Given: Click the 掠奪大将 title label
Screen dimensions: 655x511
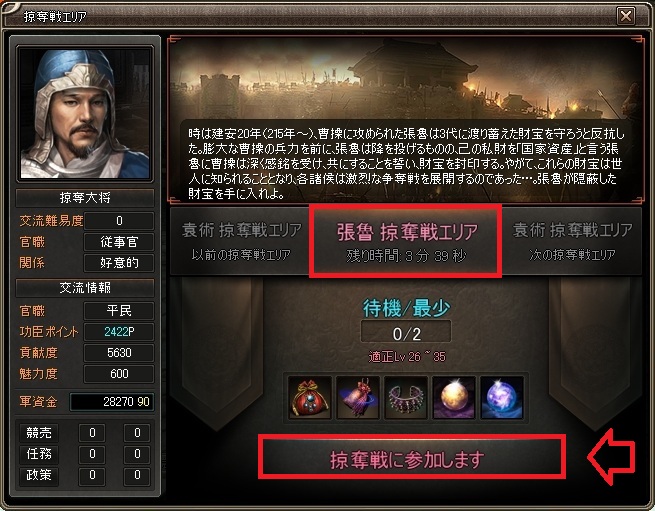Looking at the screenshot, I should coord(85,198).
